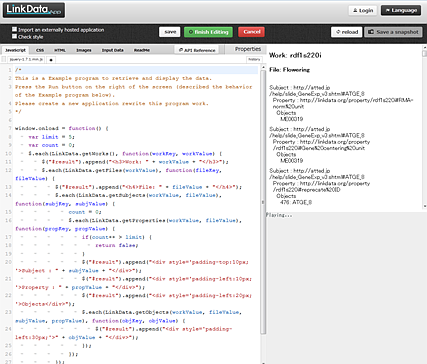Click the 'return false;' code line
The image size is (427, 364).
tap(117, 245)
